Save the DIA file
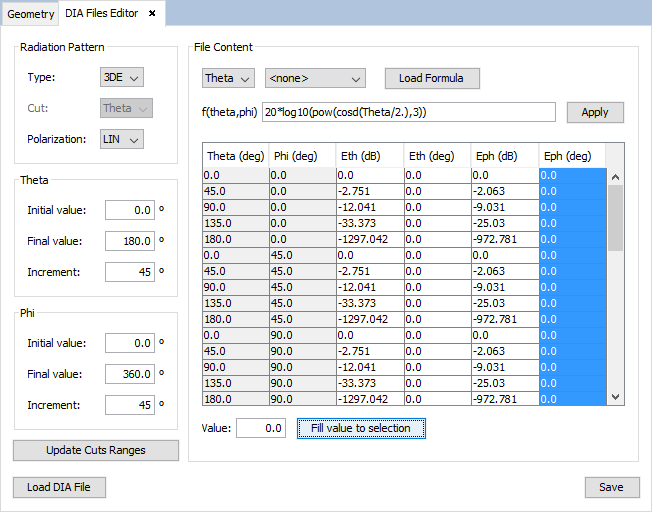Image resolution: width=652 pixels, height=512 pixels. [611, 487]
